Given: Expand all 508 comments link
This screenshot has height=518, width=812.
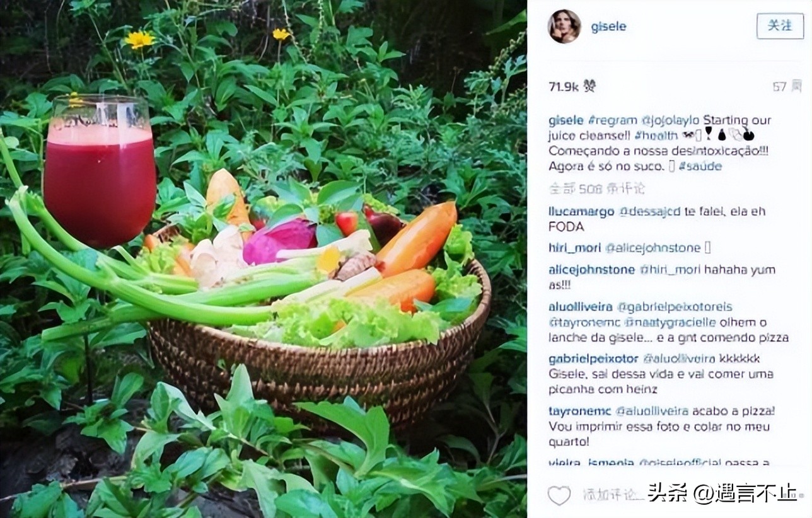Looking at the screenshot, I should [x=596, y=188].
